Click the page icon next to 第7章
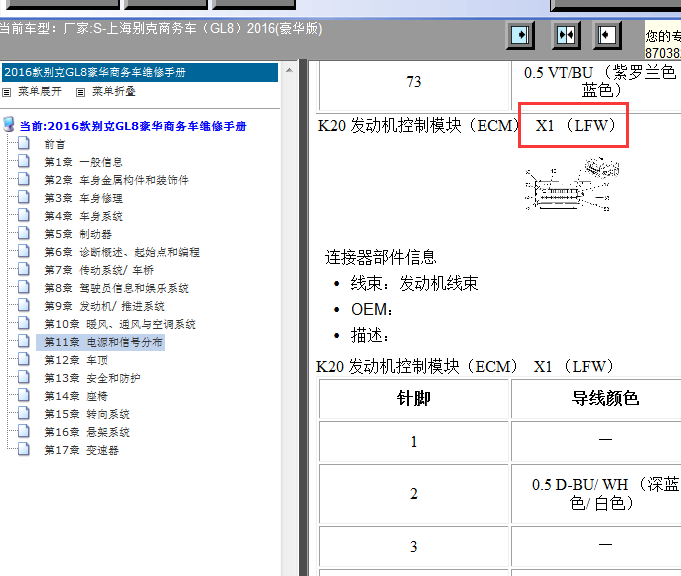Image resolution: width=681 pixels, height=576 pixels. point(24,269)
